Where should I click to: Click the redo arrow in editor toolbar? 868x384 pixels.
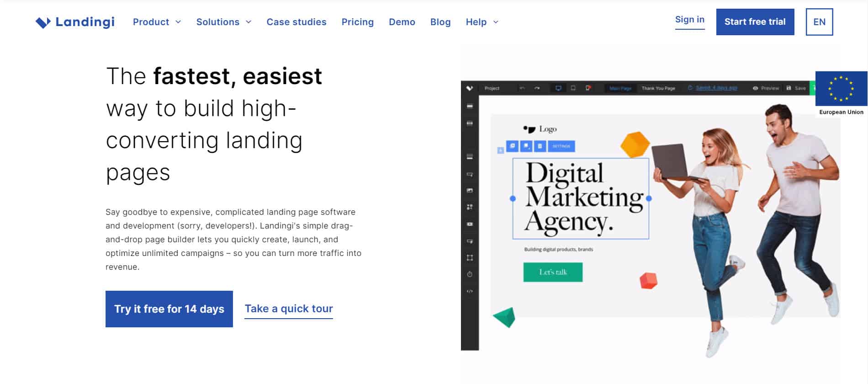click(x=537, y=88)
